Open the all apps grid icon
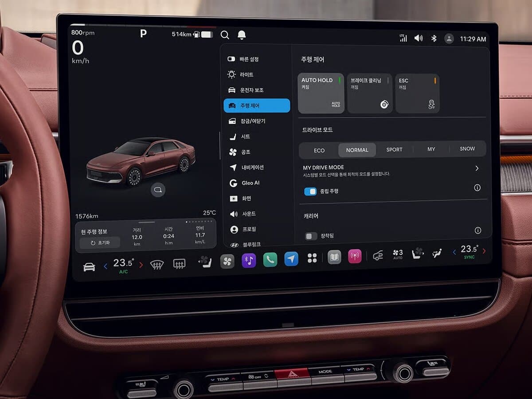The width and height of the screenshot is (532, 399). [312, 258]
